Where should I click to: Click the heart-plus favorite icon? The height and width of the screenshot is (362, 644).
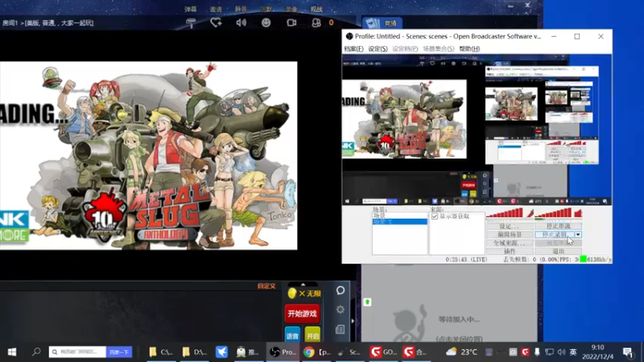(x=216, y=23)
